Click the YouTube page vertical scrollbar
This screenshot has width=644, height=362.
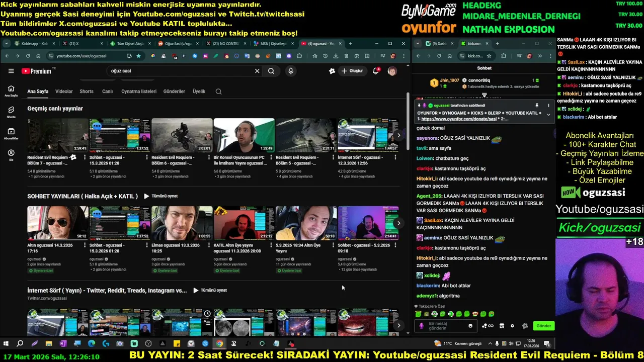(x=408, y=122)
